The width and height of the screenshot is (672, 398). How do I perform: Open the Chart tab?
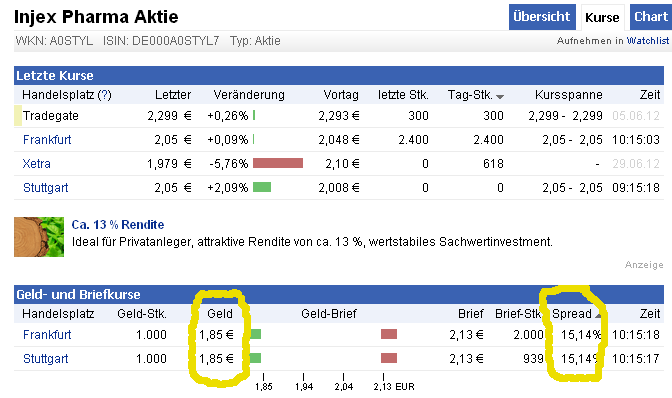coord(651,17)
